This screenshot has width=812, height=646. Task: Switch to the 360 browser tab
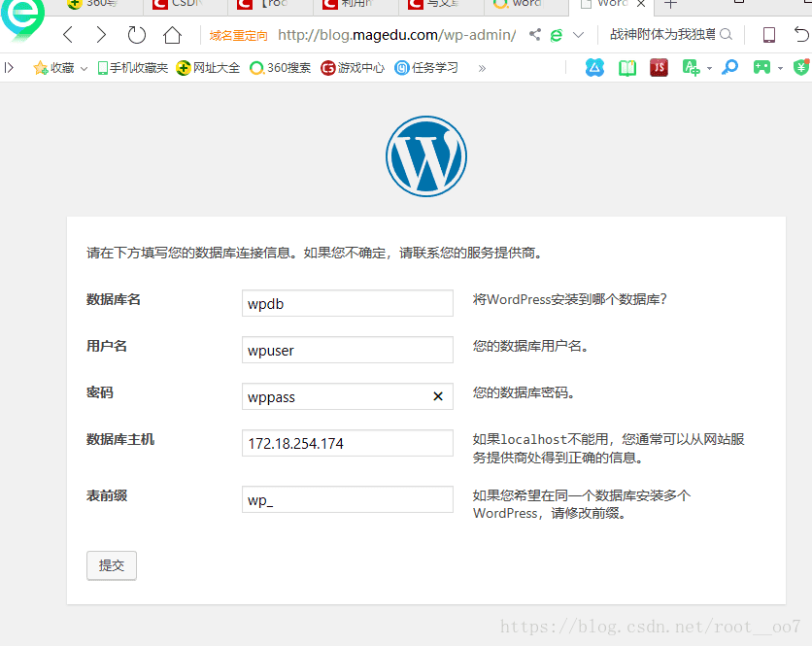click(98, 5)
